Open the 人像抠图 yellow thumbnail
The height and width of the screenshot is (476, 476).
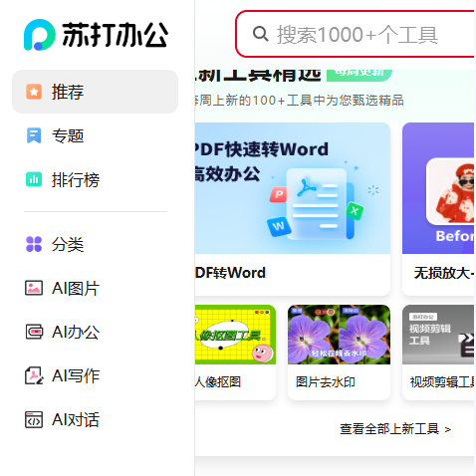[x=235, y=335]
